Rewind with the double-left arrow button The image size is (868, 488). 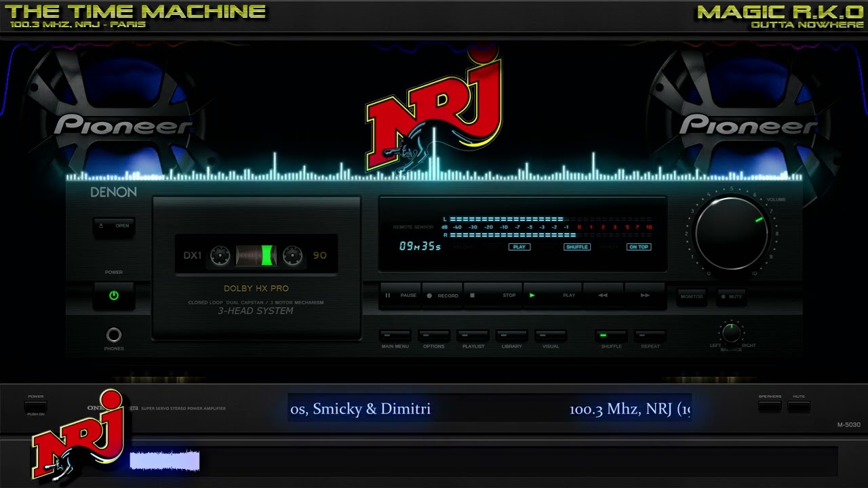click(602, 296)
